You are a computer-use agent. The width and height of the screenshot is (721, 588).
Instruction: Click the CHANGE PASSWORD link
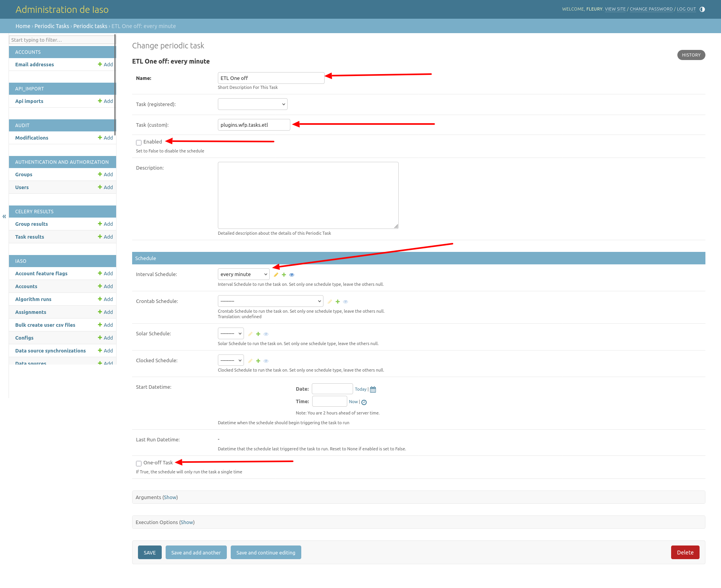651,9
